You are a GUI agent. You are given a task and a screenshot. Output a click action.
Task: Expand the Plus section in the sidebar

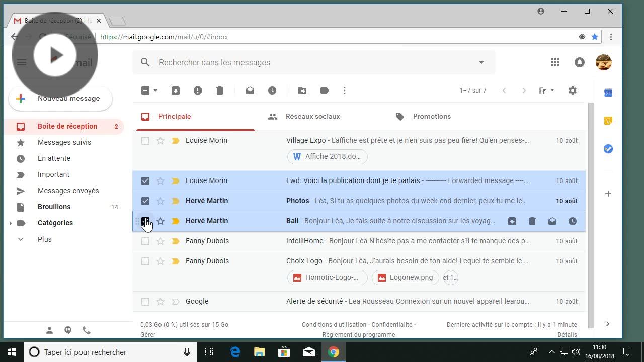pyautogui.click(x=21, y=239)
